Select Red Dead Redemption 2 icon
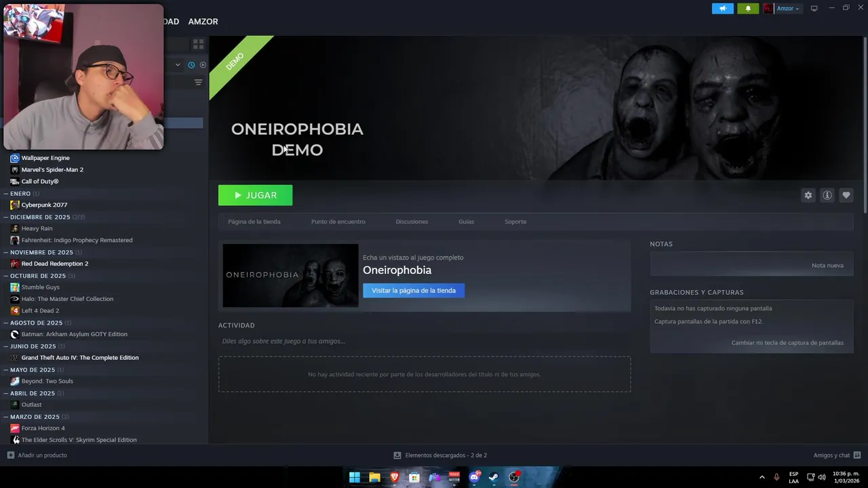This screenshot has height=488, width=868. (x=14, y=264)
